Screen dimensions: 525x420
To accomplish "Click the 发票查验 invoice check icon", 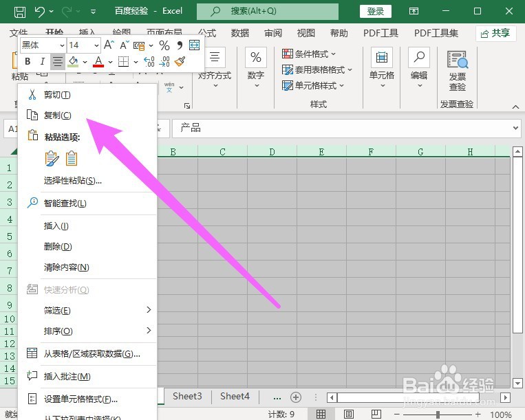I will pos(458,71).
